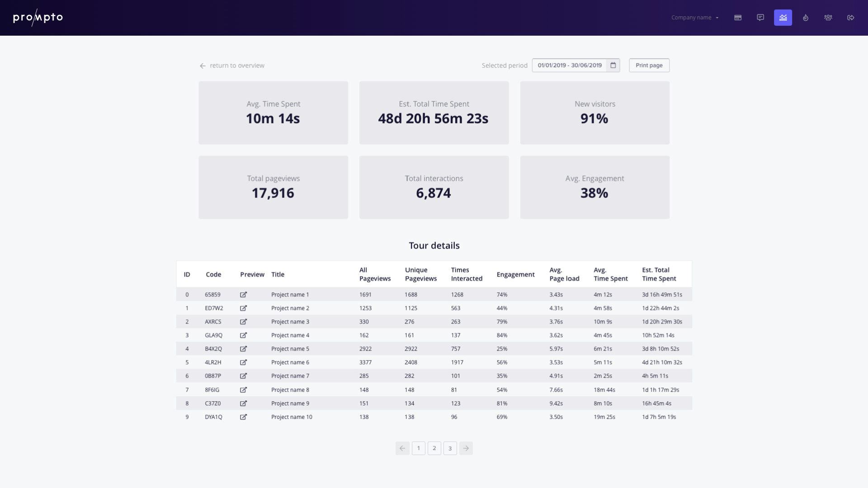Open the users/team section icon

pos(828,17)
